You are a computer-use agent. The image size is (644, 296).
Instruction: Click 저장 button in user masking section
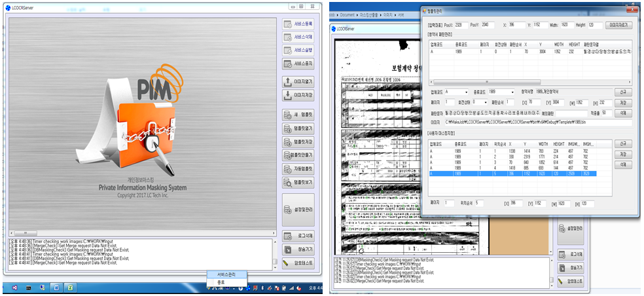click(x=622, y=155)
